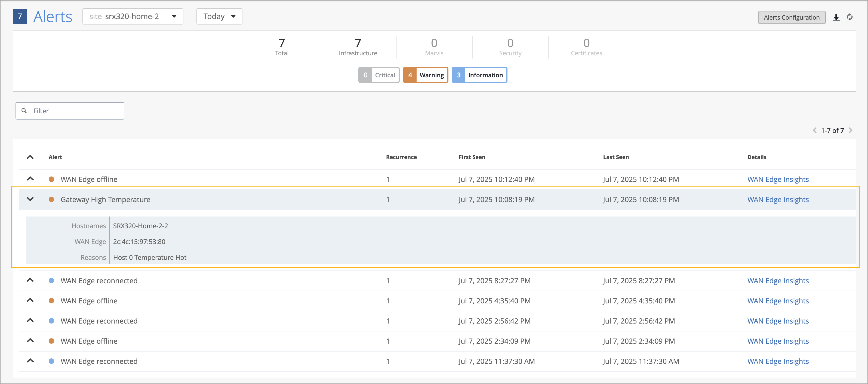Open the site srx320-home-2 dropdown
Screen dimensions: 868x384
(x=133, y=17)
